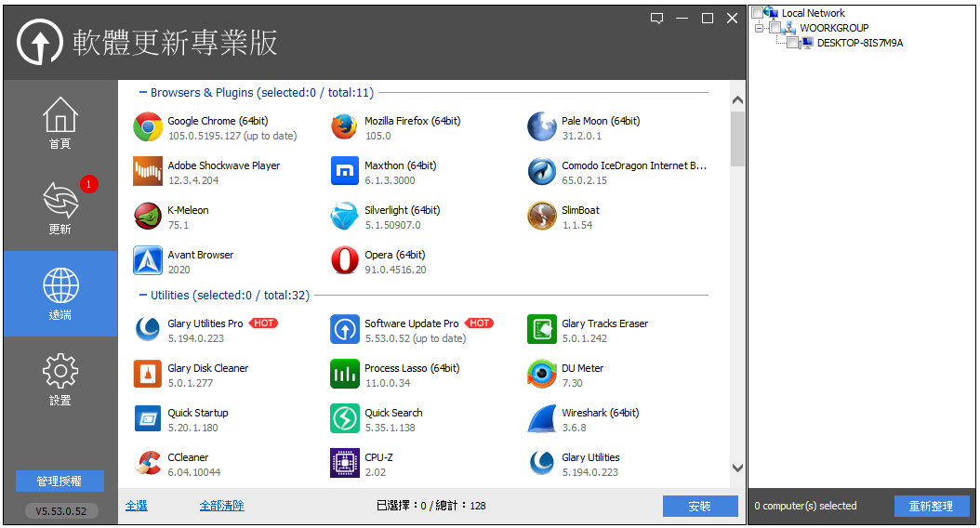Select the Mozilla Firefox icon
Image resolution: width=980 pixels, height=528 pixels.
(x=344, y=127)
